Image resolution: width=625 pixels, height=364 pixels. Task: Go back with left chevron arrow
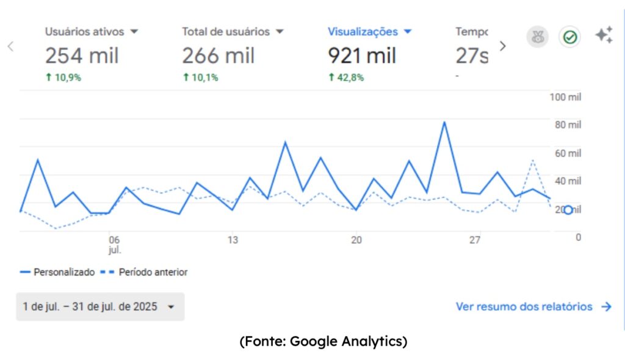(10, 46)
